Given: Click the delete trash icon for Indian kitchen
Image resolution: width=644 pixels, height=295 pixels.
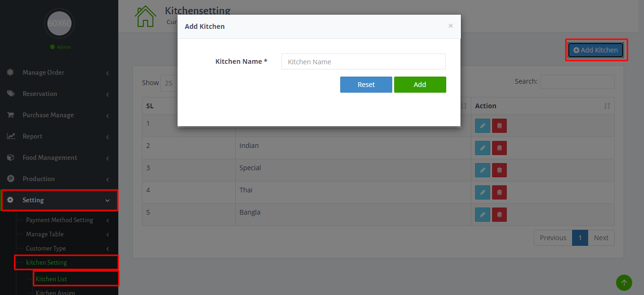Looking at the screenshot, I should [499, 148].
